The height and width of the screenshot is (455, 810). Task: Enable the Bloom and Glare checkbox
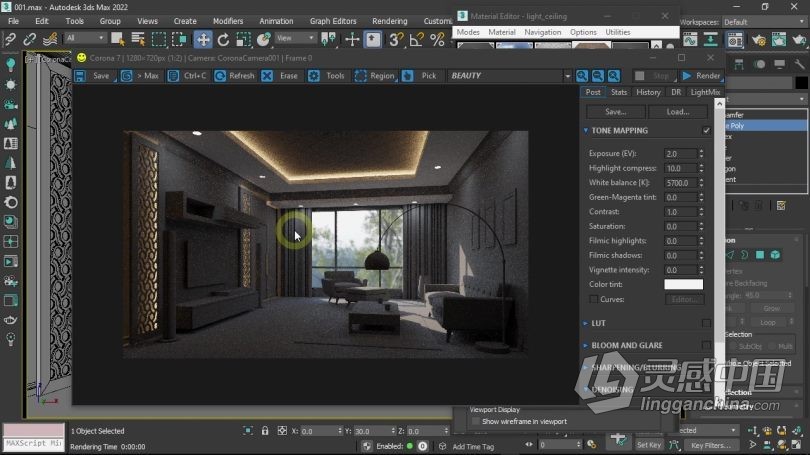point(706,345)
